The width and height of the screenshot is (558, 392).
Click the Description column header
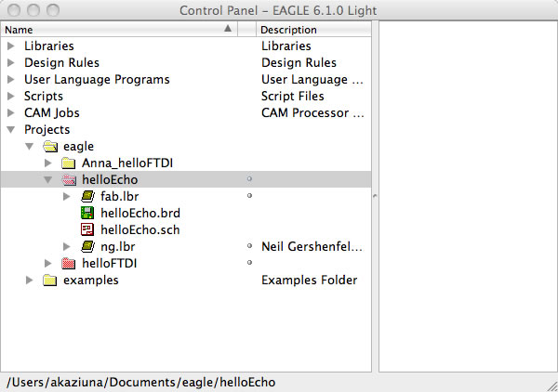(313, 30)
